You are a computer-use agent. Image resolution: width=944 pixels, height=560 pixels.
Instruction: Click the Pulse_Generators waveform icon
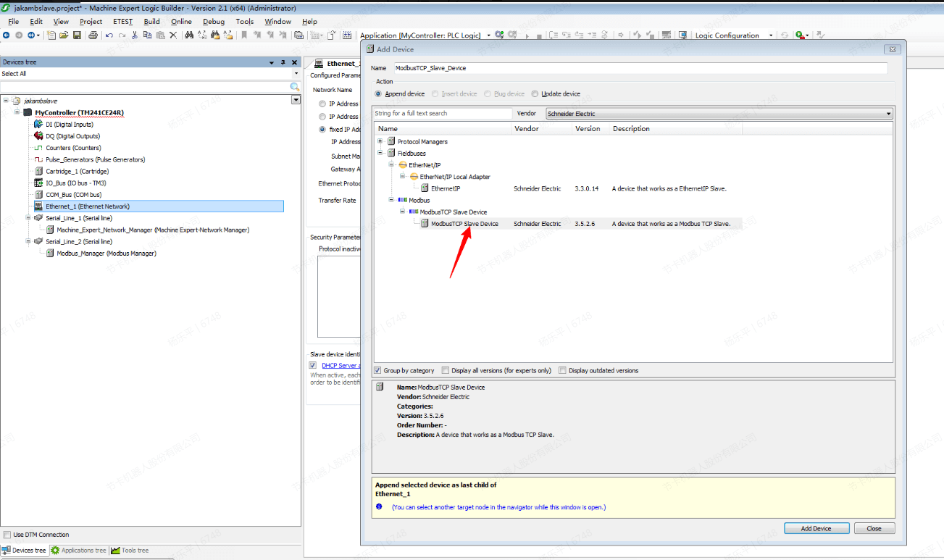click(39, 159)
